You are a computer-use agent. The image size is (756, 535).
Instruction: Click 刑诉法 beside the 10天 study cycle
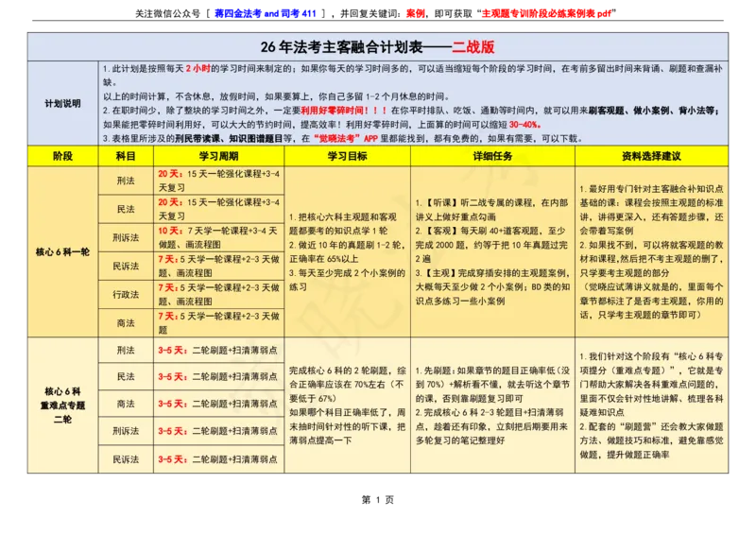coord(126,237)
